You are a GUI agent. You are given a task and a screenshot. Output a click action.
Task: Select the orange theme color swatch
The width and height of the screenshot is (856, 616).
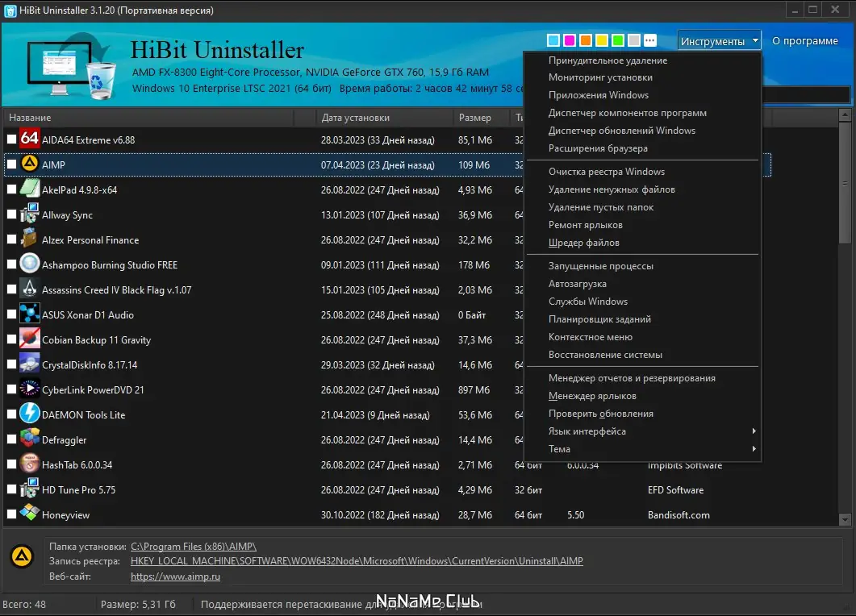[585, 40]
